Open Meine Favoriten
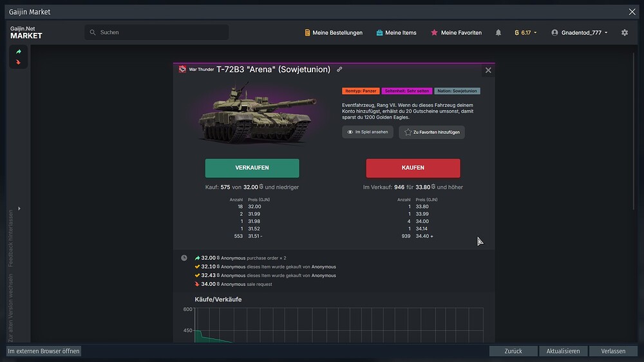Image resolution: width=644 pixels, height=362 pixels. click(456, 33)
